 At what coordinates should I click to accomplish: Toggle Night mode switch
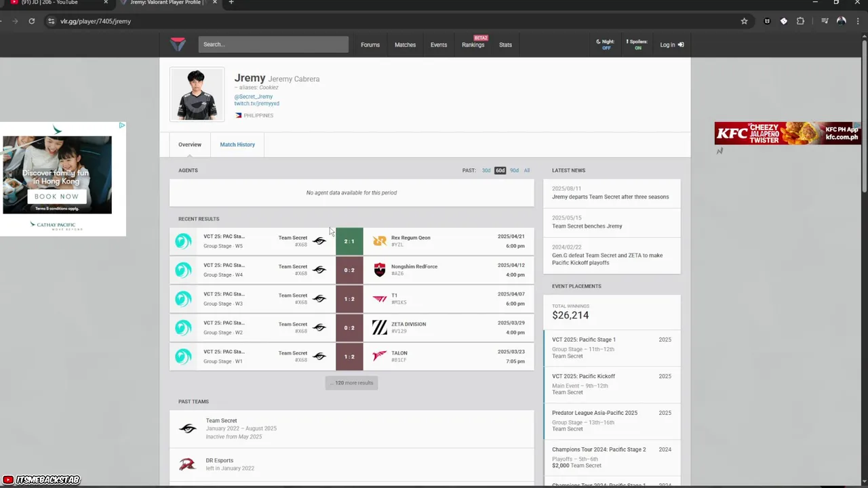pos(605,45)
